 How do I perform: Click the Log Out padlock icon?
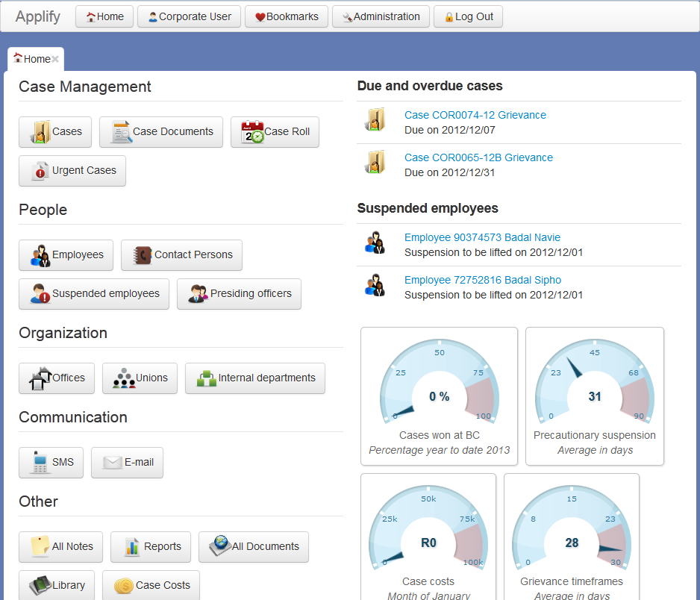pyautogui.click(x=449, y=17)
